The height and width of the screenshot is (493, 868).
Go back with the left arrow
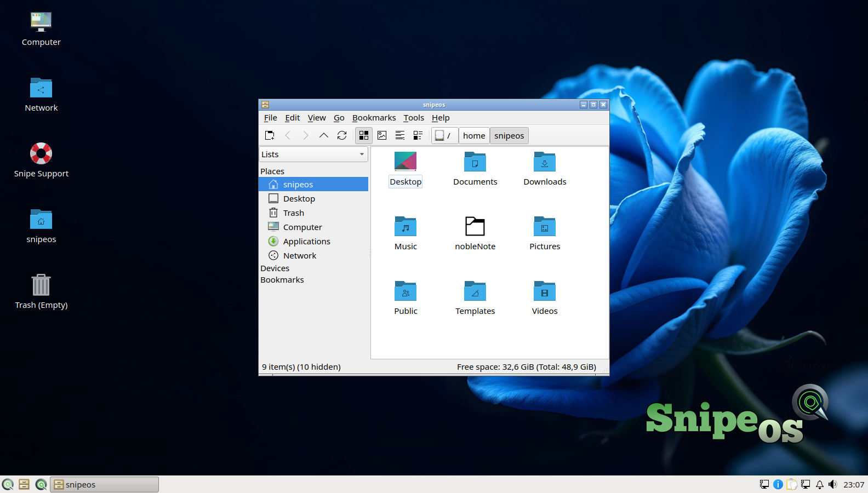click(288, 135)
